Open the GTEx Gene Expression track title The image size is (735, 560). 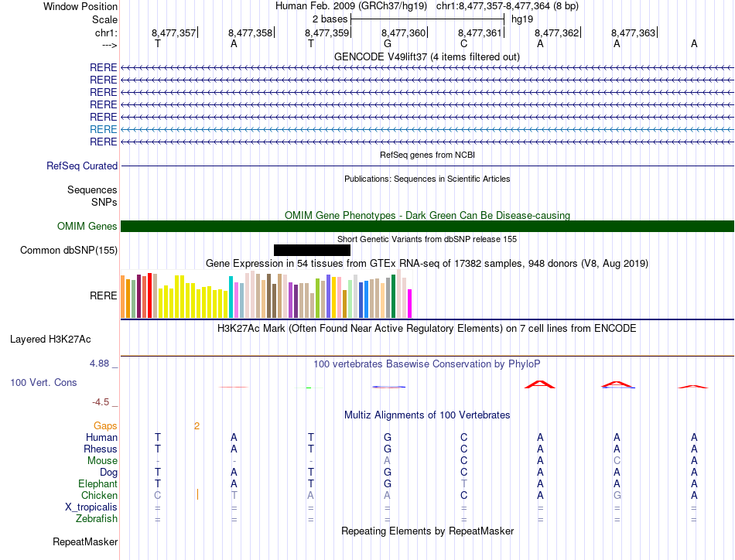[427, 263]
